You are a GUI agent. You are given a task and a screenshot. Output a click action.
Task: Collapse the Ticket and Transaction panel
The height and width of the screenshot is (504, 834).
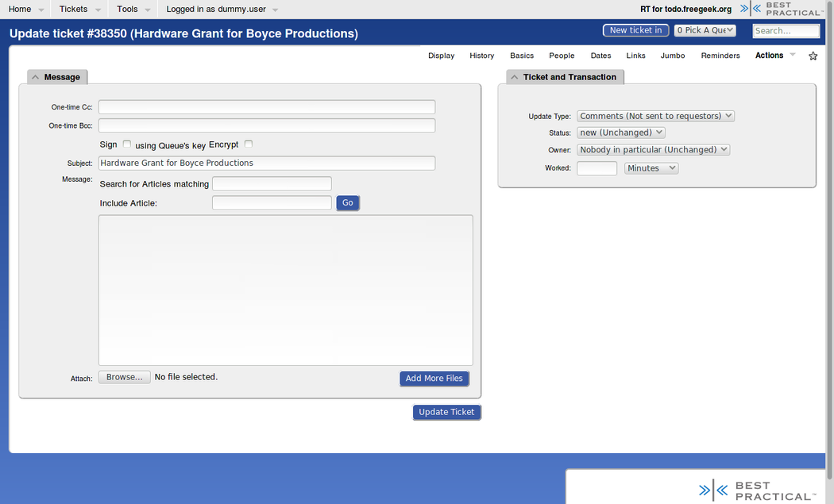tap(515, 77)
